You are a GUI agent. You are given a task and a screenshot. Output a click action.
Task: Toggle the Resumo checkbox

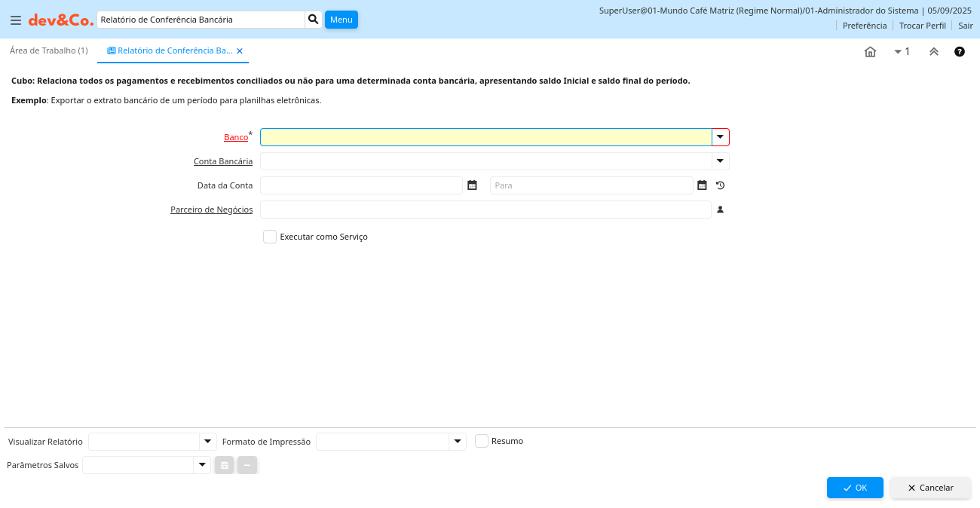(482, 441)
